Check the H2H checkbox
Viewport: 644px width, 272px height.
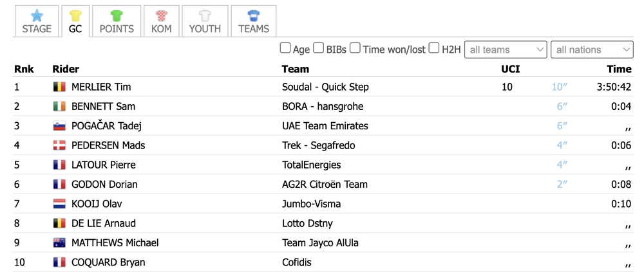click(x=434, y=48)
